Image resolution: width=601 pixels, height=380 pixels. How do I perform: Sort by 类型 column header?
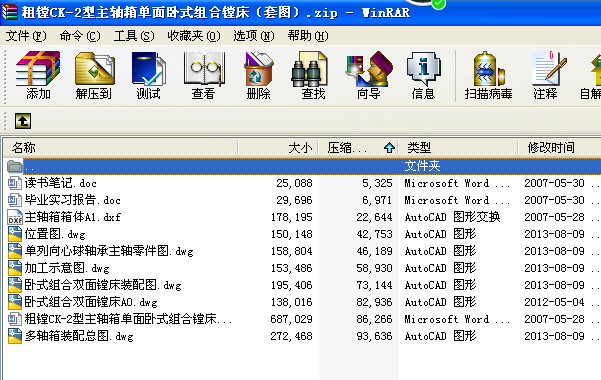(458, 148)
